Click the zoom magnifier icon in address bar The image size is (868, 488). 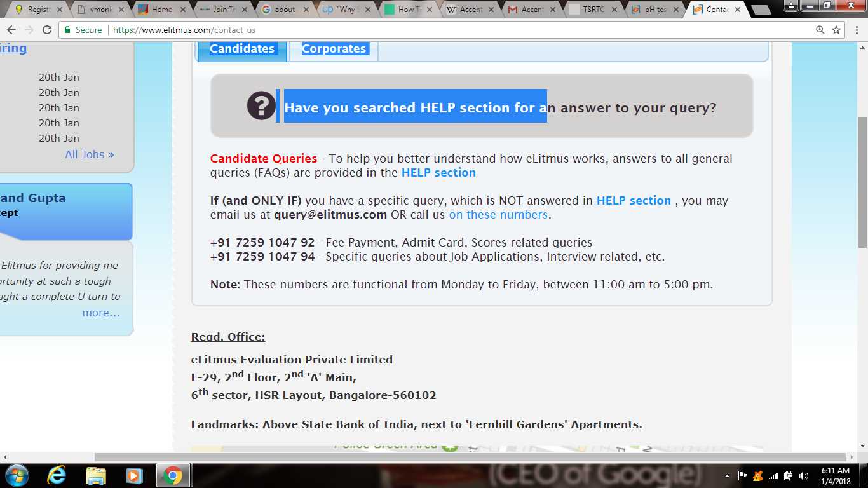point(820,30)
